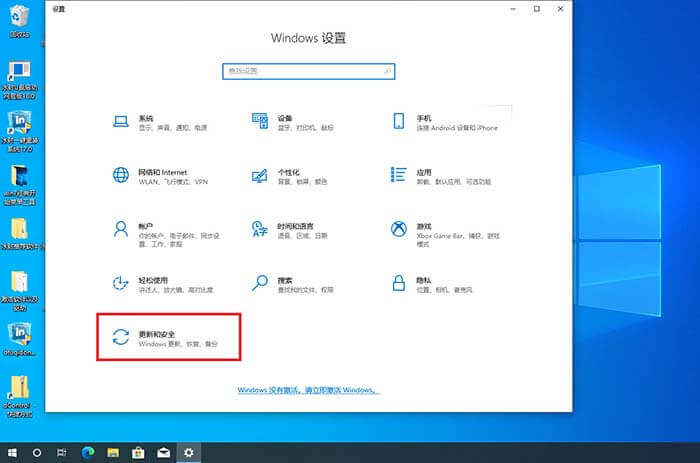
Task: Click the 查找设置 search box
Action: coord(308,72)
